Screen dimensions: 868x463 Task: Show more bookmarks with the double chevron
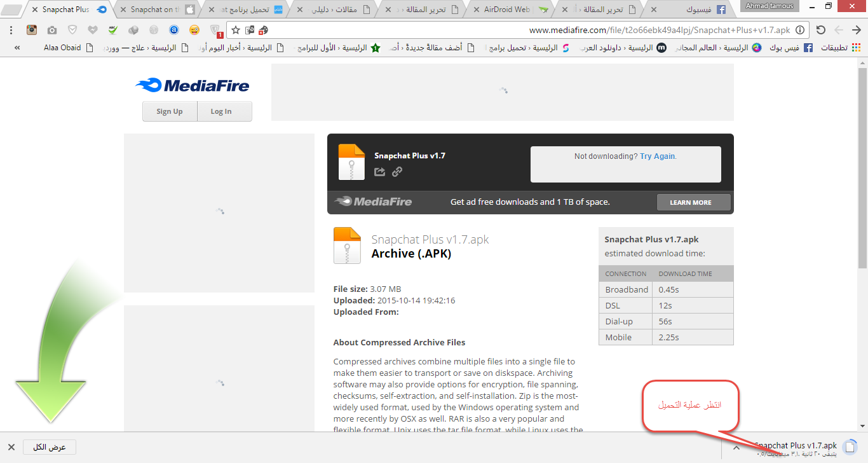pyautogui.click(x=17, y=48)
